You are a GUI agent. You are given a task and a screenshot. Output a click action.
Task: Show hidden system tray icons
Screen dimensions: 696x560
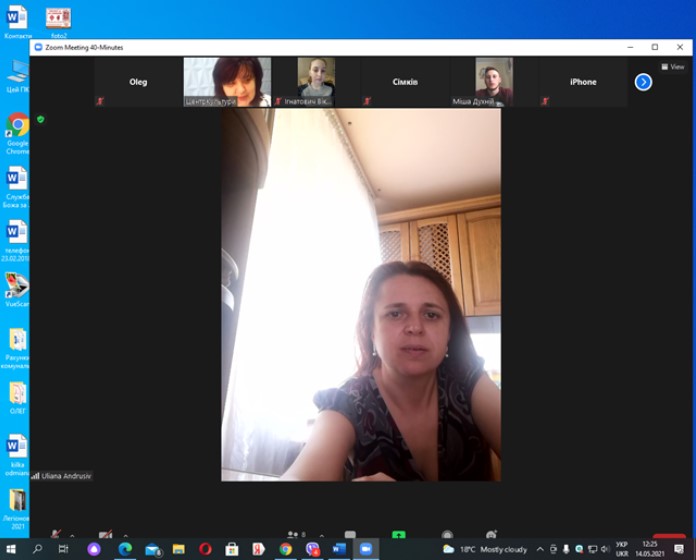coord(540,549)
